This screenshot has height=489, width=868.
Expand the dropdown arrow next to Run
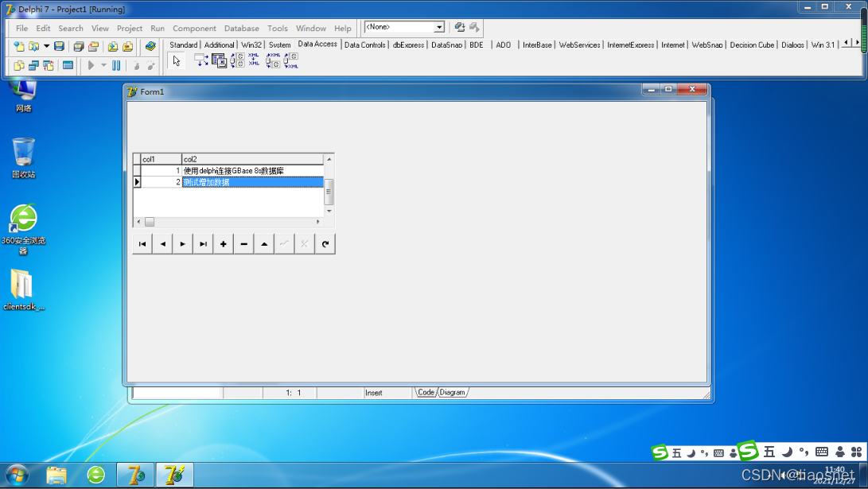[103, 65]
